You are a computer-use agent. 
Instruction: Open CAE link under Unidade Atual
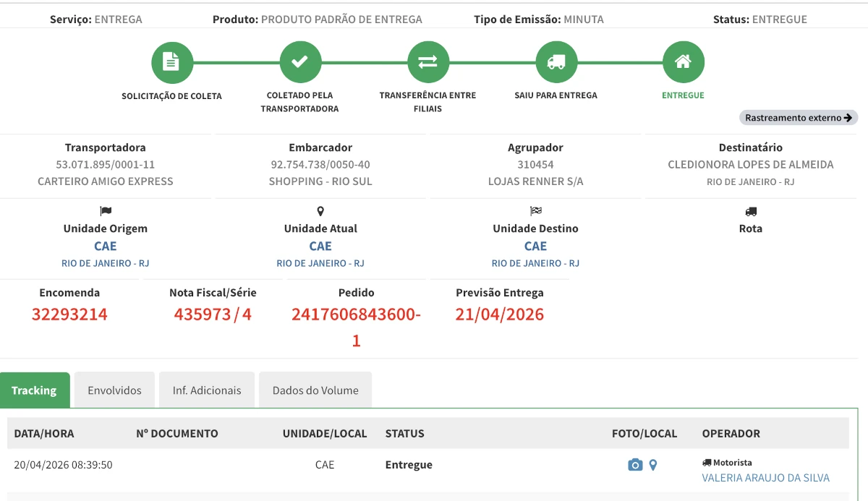tap(320, 246)
